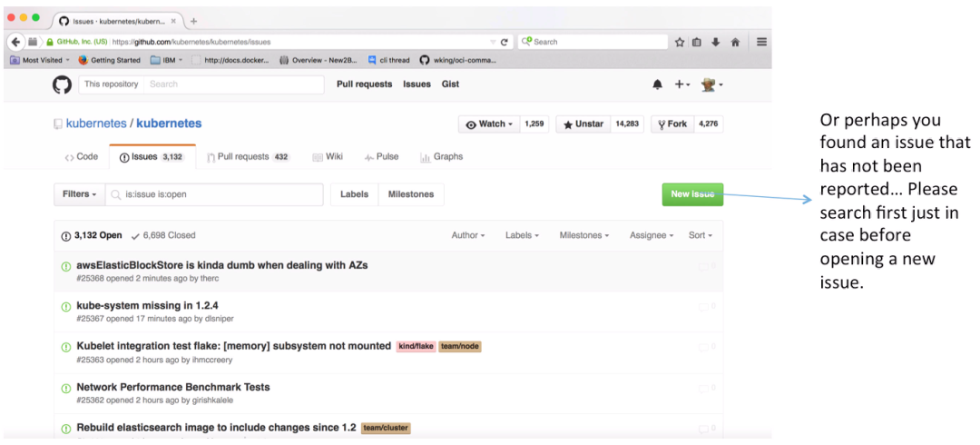
Task: Open the kube-system missing in 1.2.4 issue
Action: click(147, 306)
